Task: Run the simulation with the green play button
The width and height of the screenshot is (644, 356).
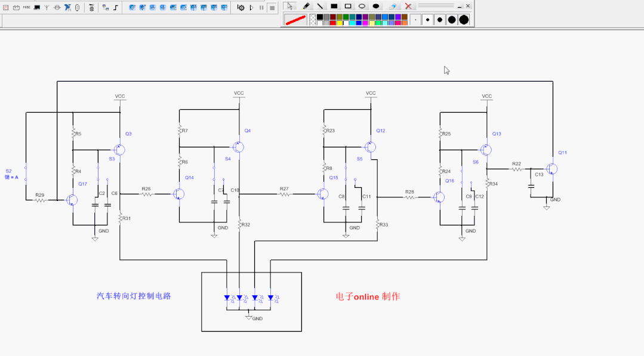Action: point(251,7)
